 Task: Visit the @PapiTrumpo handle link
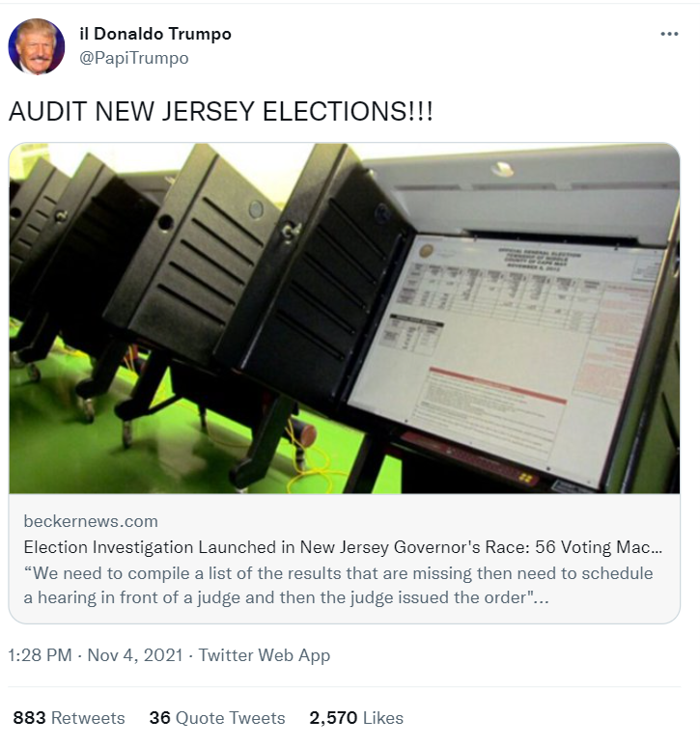point(133,58)
